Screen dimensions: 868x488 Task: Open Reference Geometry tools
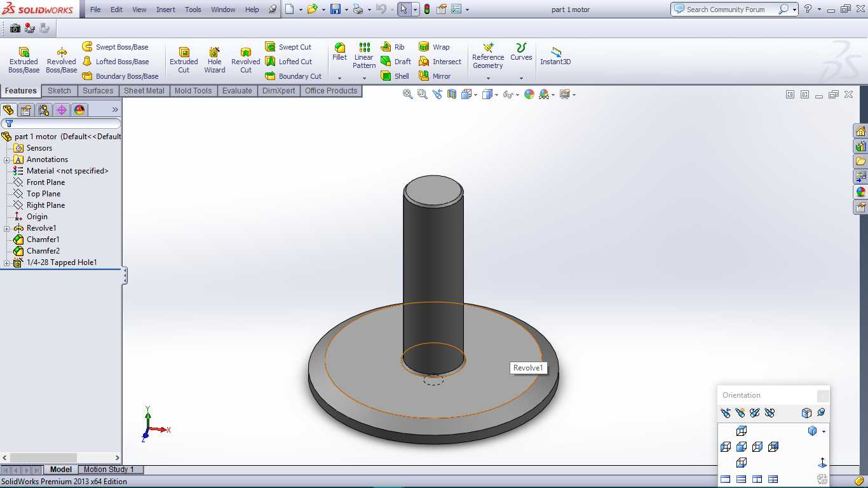pyautogui.click(x=488, y=56)
